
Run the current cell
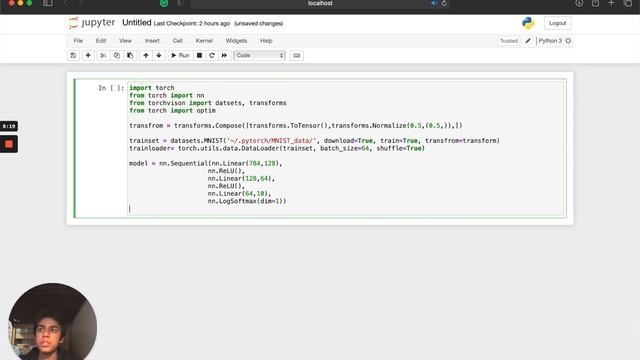click(180, 56)
